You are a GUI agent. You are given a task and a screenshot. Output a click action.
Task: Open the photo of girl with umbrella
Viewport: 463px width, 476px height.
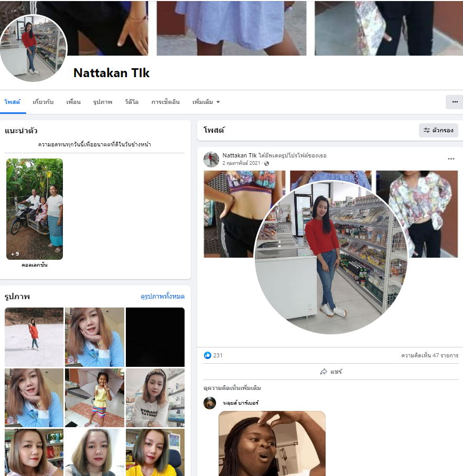[x=94, y=398]
